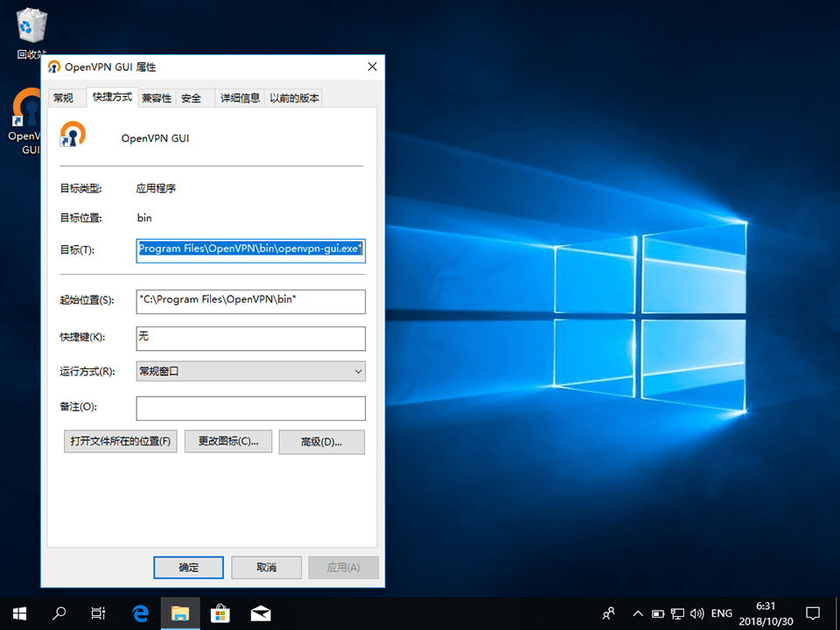
Task: Click the bin target location value
Action: 144,218
